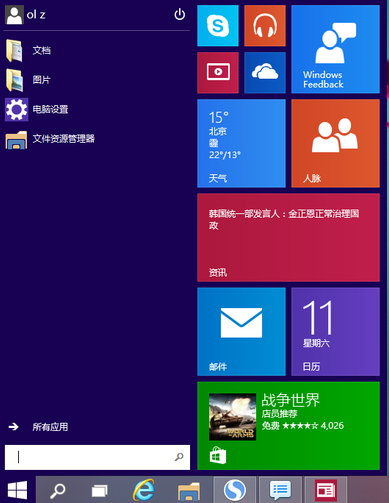This screenshot has width=389, height=503.
Task: Open the Video player tile
Action: click(218, 72)
